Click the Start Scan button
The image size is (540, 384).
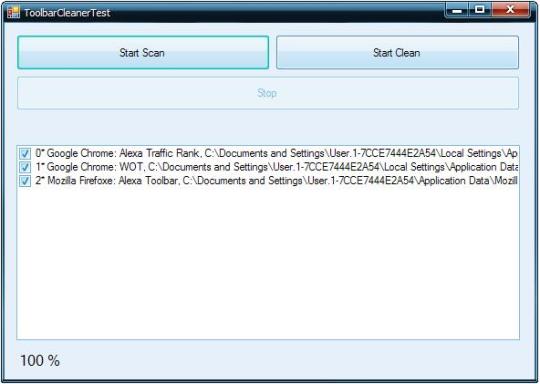(x=143, y=53)
